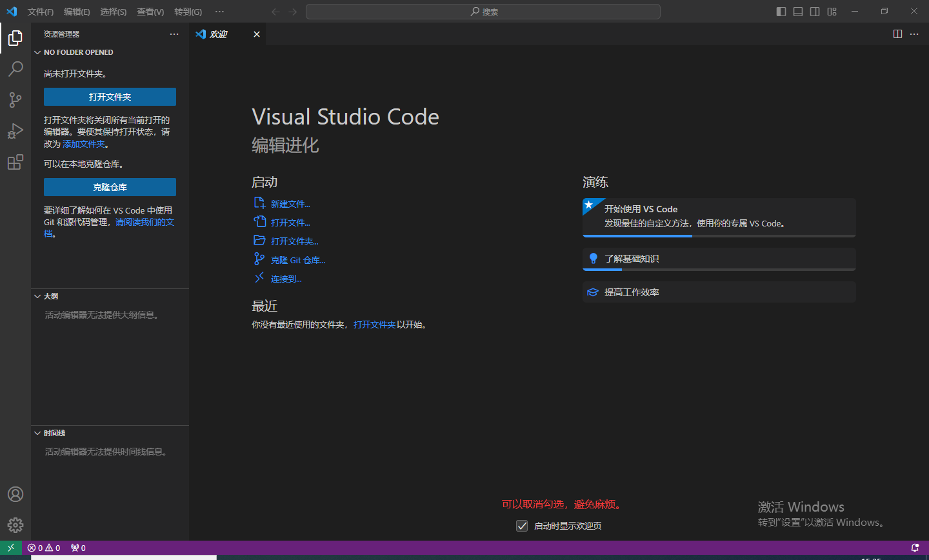Screen dimensions: 929x560
Task: Open the 转到(G) menu
Action: tap(188, 12)
